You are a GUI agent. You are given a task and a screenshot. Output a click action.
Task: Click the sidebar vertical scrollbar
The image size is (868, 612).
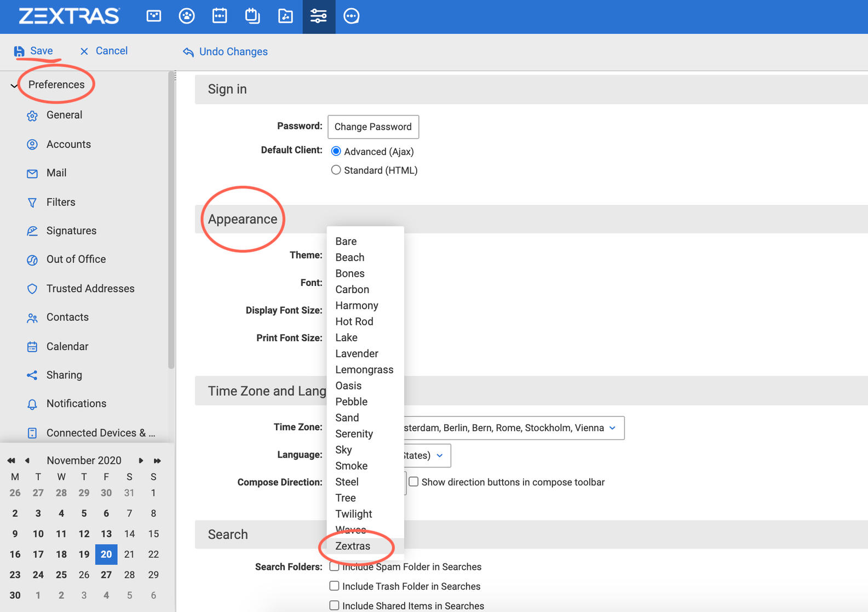coord(171,220)
